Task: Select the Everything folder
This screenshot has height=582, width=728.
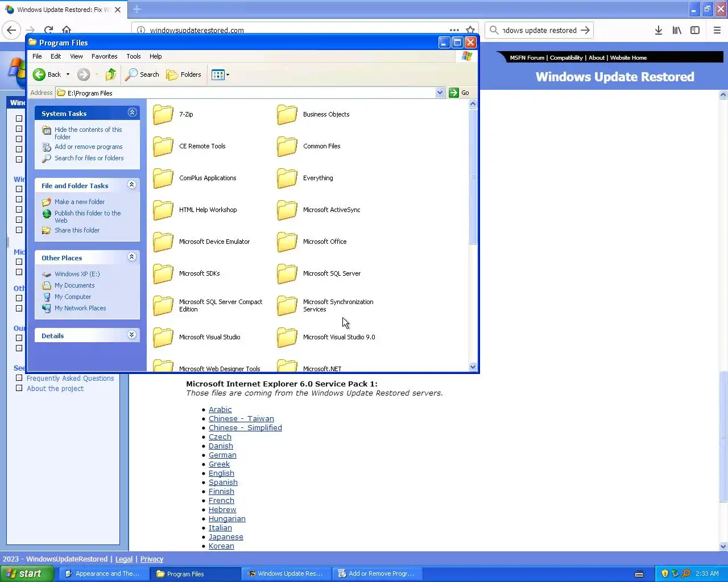Action: click(305, 178)
